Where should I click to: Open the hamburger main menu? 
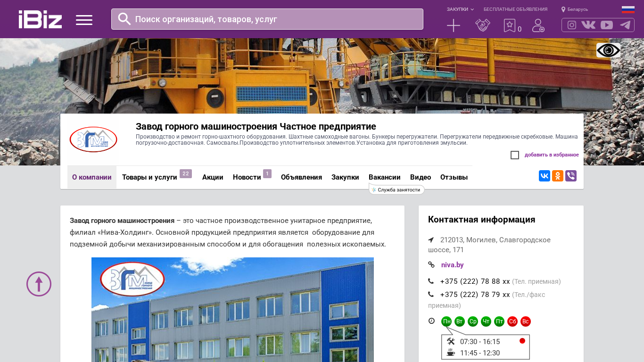tap(84, 20)
